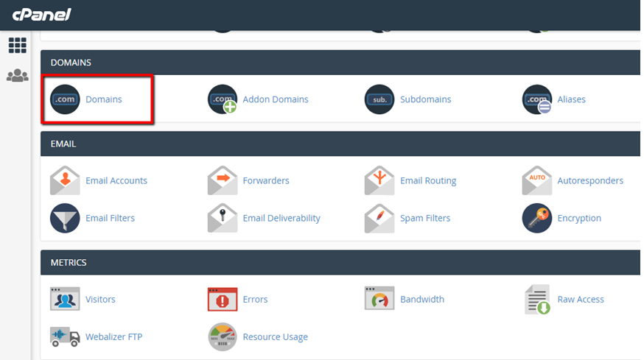644x360 pixels.
Task: Open the Encryption link
Action: pos(579,218)
